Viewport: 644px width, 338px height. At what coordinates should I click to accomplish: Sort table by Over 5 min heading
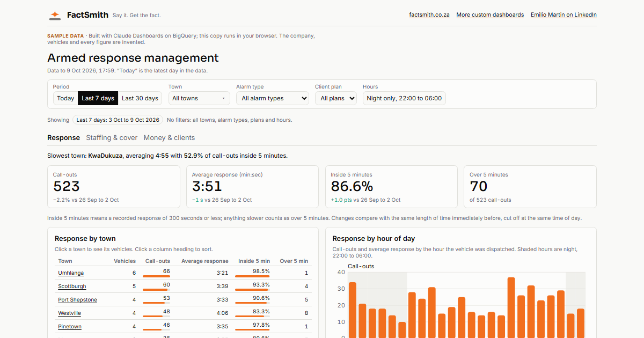(x=294, y=261)
